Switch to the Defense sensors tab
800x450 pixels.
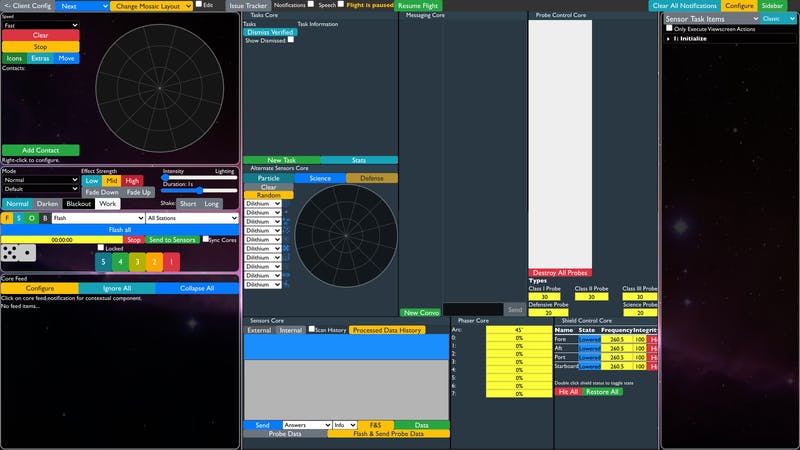tap(372, 178)
